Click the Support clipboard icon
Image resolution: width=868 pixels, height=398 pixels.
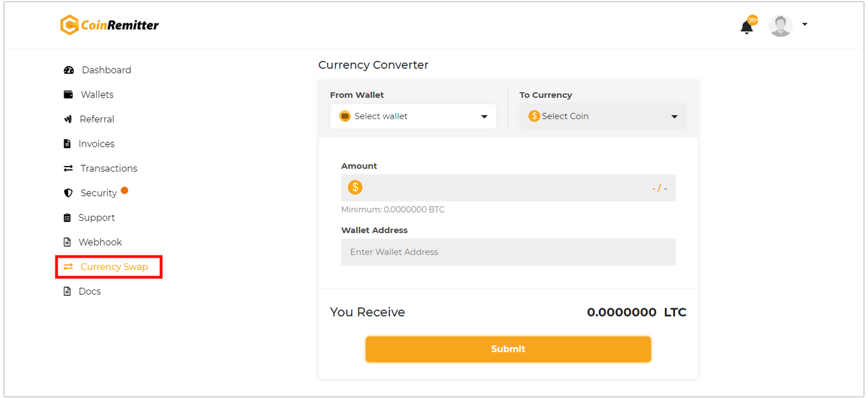point(67,217)
